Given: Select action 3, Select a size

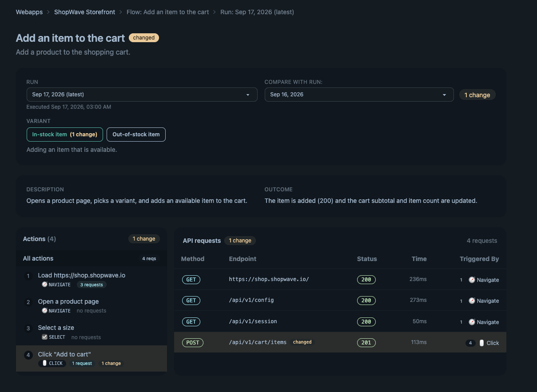Looking at the screenshot, I should [x=91, y=332].
